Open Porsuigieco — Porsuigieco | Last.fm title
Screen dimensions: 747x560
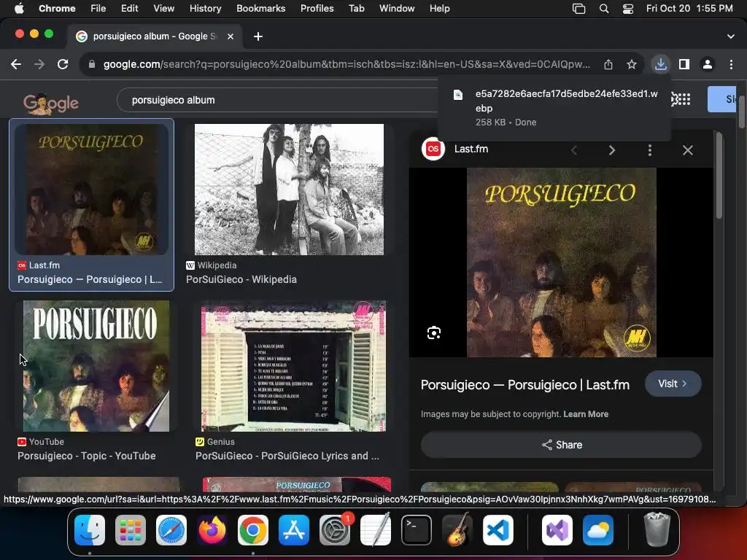click(x=525, y=385)
